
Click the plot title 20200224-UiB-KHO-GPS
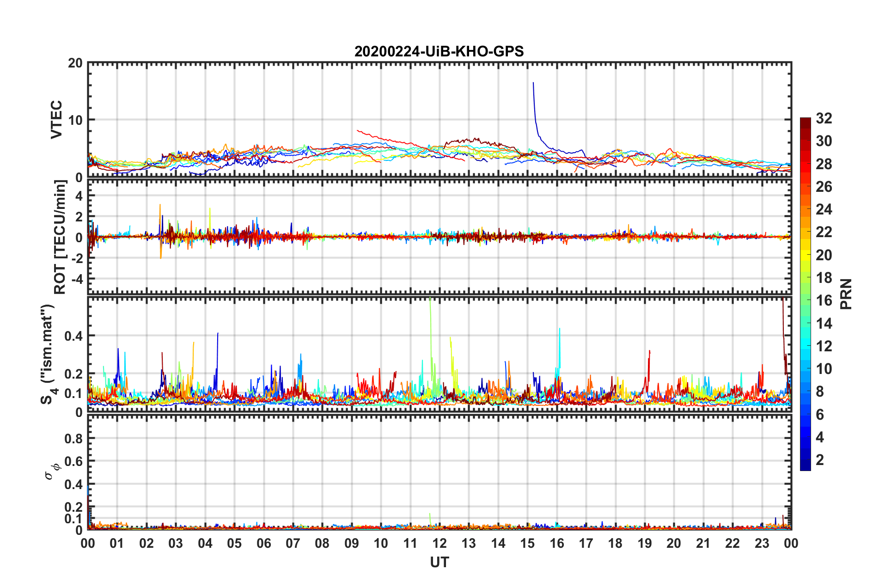439,51
